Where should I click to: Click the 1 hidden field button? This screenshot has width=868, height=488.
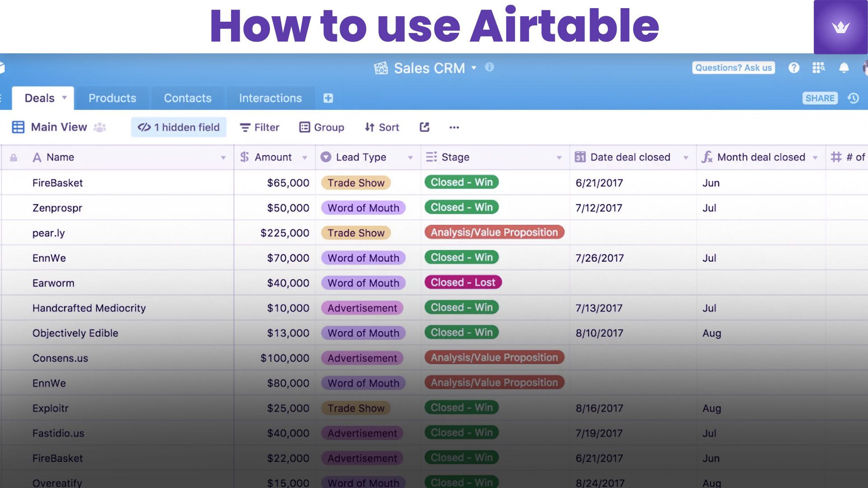[x=179, y=127]
